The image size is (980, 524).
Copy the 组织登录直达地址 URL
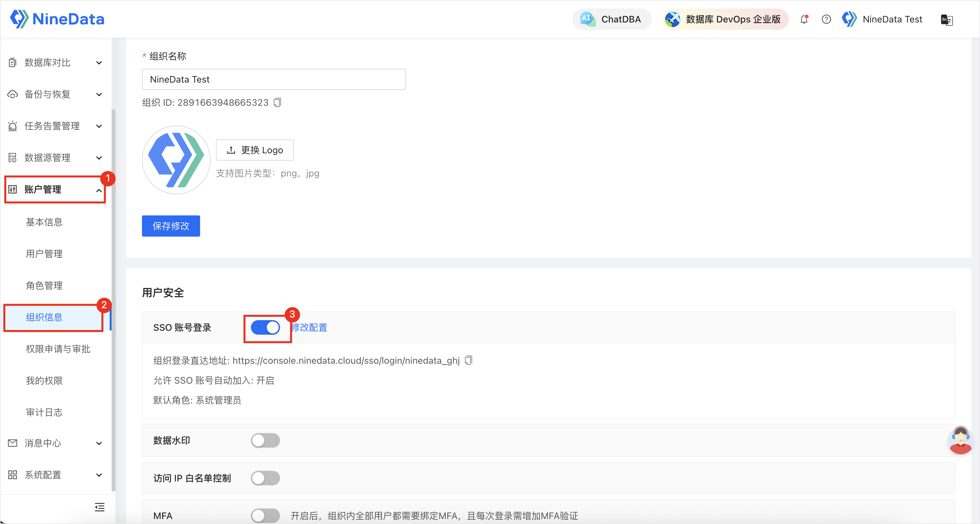click(469, 360)
